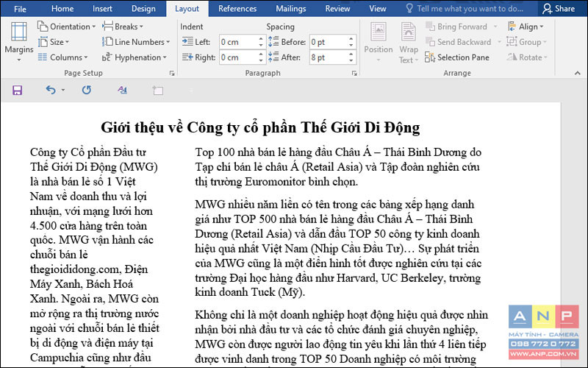Viewport: 588px width, 368px height.
Task: Click the Spacing Before field
Action: (x=328, y=42)
